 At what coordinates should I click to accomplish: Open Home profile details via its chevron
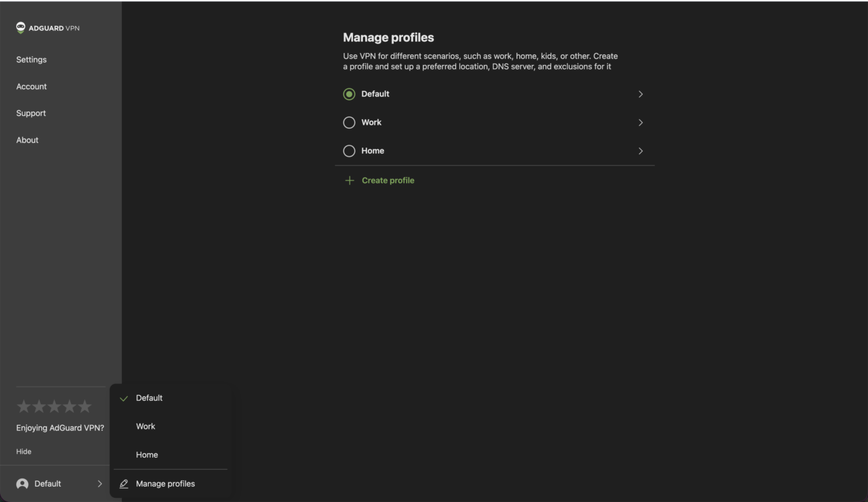click(x=640, y=151)
